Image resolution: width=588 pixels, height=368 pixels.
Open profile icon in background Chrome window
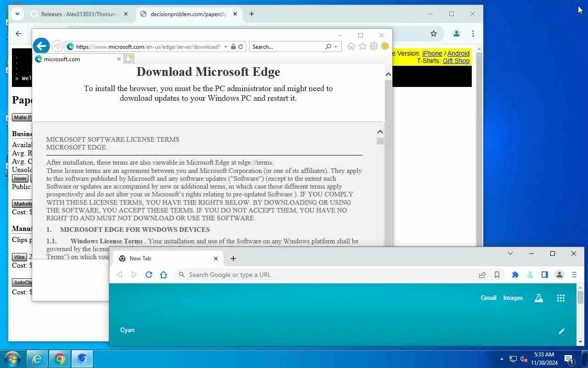(457, 34)
